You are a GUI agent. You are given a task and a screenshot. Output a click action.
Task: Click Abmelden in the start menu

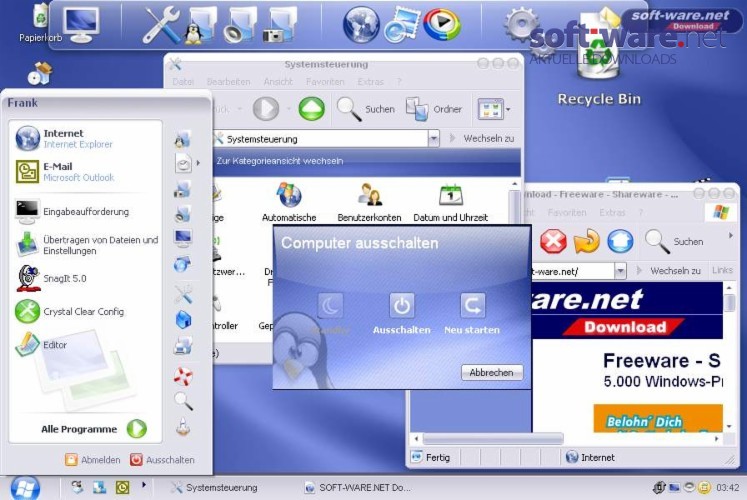92,460
